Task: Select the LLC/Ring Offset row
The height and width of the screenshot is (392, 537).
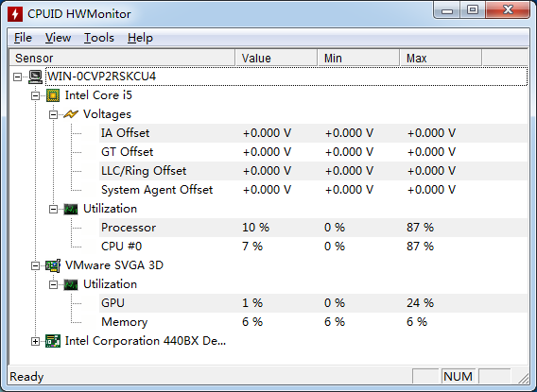Action: (x=313, y=171)
